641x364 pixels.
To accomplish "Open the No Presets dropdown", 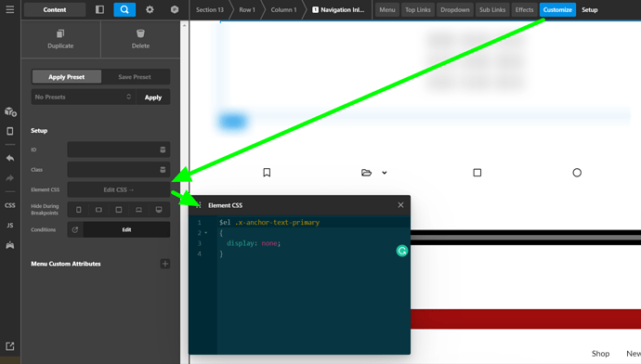I will [84, 97].
